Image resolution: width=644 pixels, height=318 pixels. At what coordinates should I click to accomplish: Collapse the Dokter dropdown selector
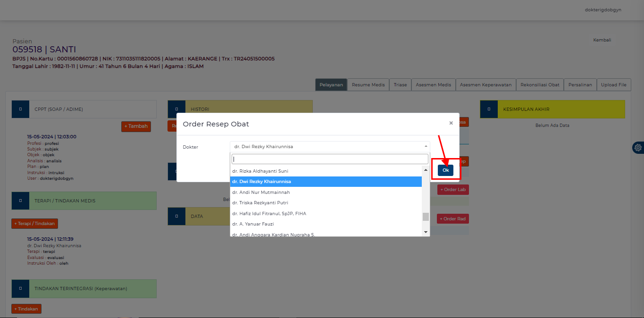pos(329,147)
